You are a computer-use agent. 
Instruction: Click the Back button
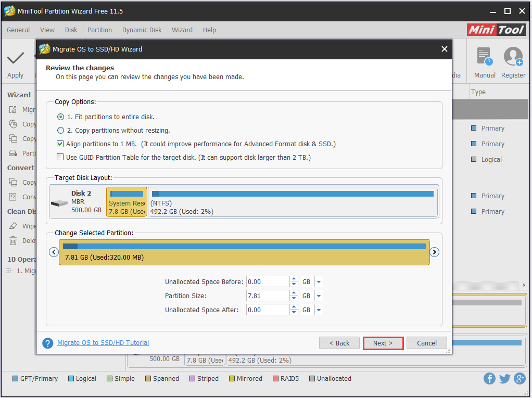(339, 343)
